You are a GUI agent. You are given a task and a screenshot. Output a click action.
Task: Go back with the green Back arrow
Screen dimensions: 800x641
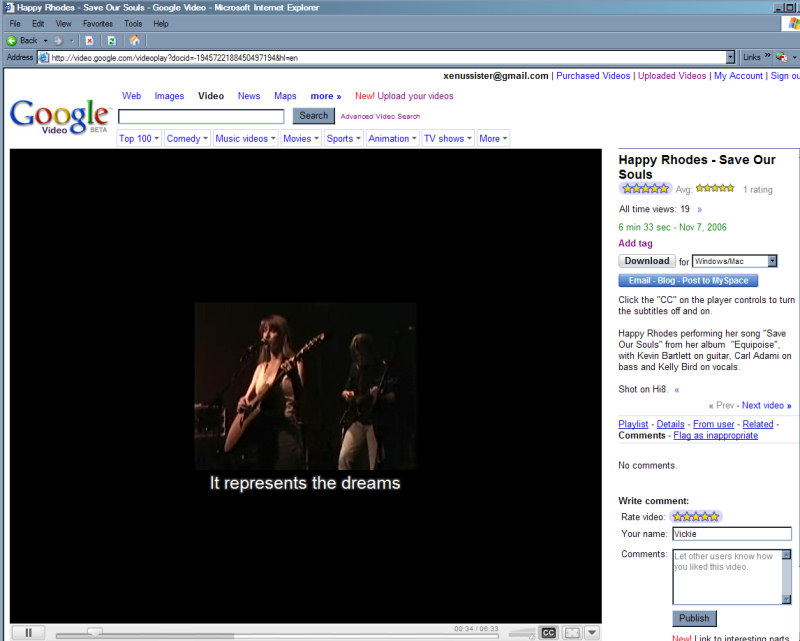coord(22,40)
